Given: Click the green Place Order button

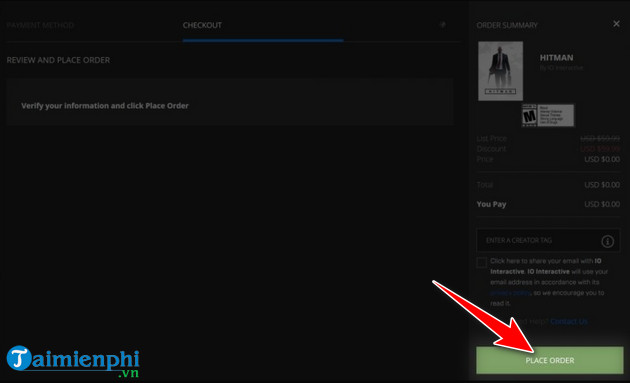Looking at the screenshot, I should (x=550, y=360).
